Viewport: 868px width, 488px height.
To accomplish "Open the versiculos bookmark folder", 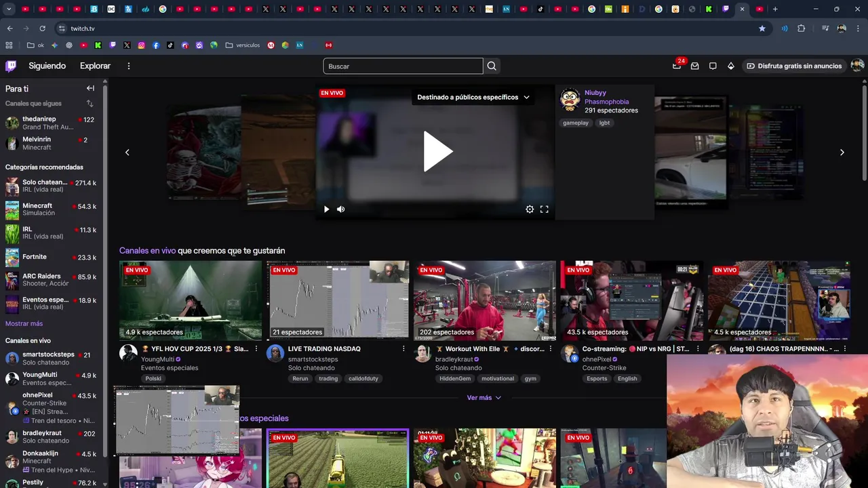I will [243, 45].
